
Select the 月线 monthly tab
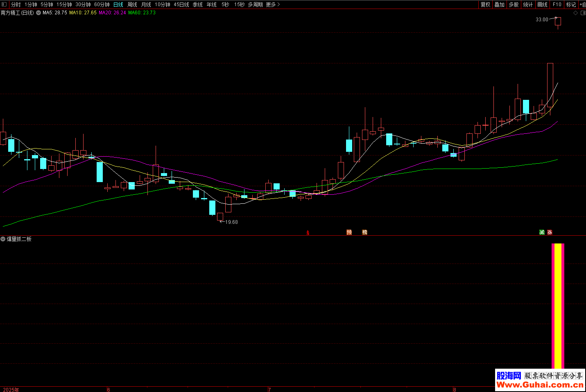146,5
